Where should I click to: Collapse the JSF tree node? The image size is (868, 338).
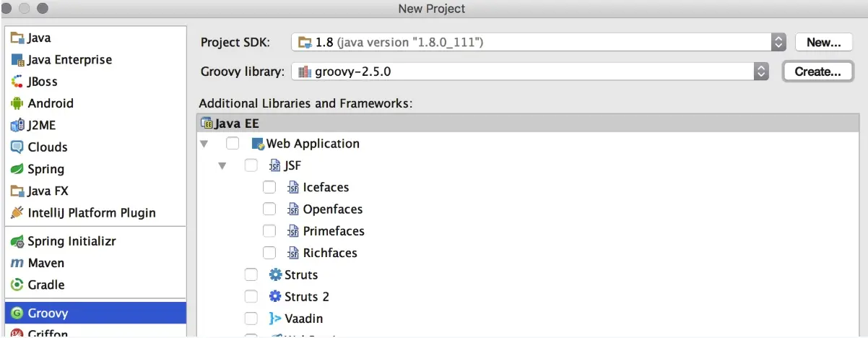[222, 166]
